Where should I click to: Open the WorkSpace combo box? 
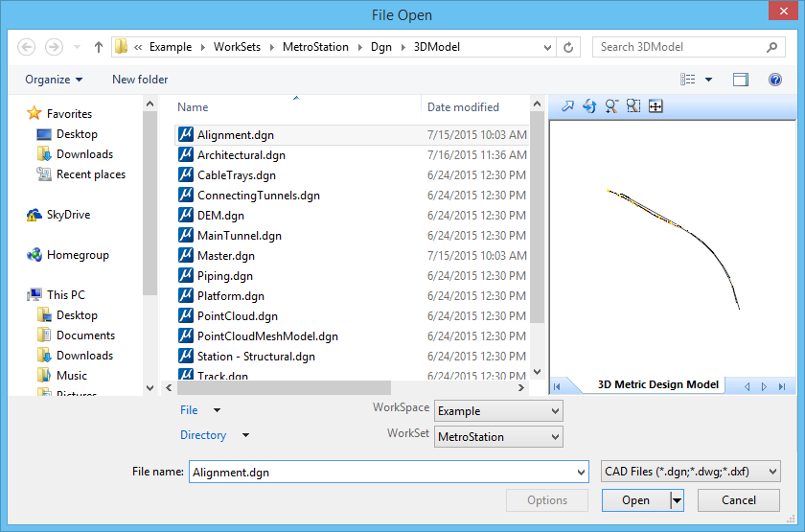coord(498,411)
